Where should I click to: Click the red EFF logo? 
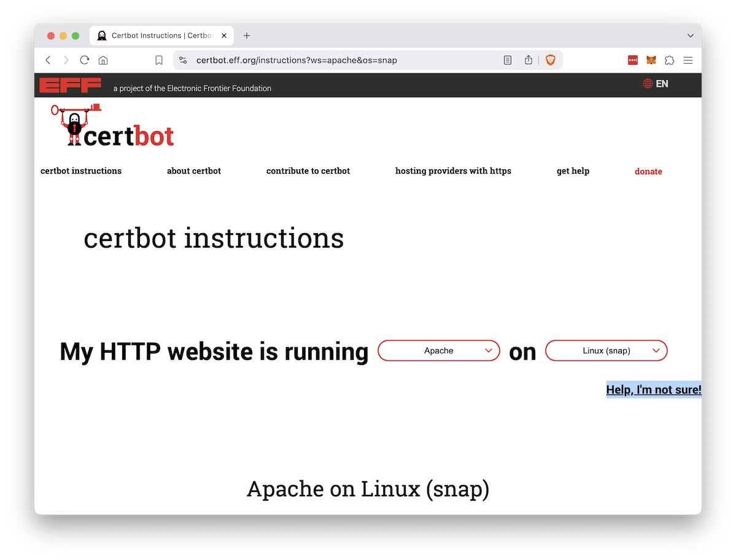pyautogui.click(x=71, y=85)
